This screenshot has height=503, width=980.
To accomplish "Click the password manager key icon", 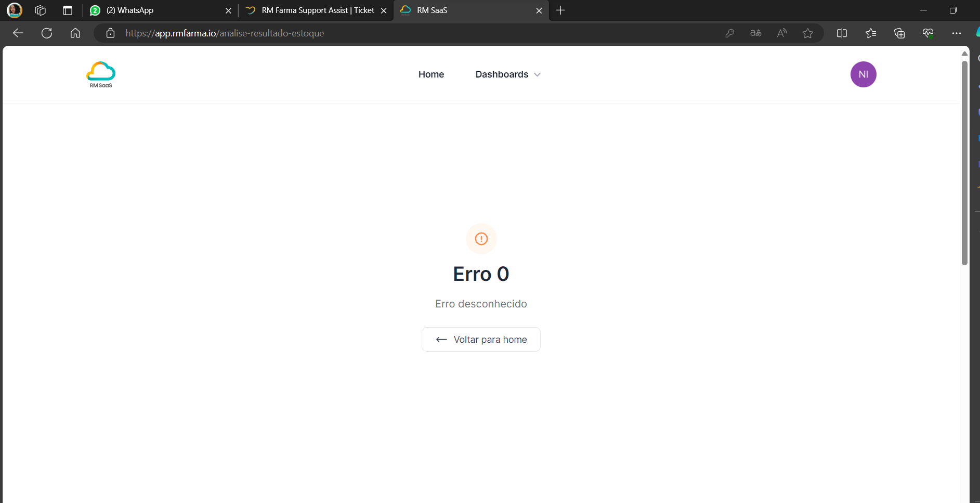I will [730, 33].
